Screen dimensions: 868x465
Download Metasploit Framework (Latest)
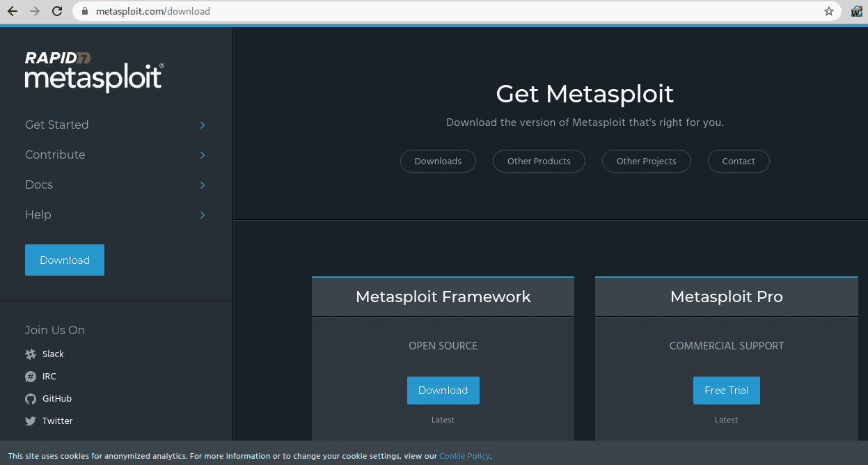[x=443, y=391]
